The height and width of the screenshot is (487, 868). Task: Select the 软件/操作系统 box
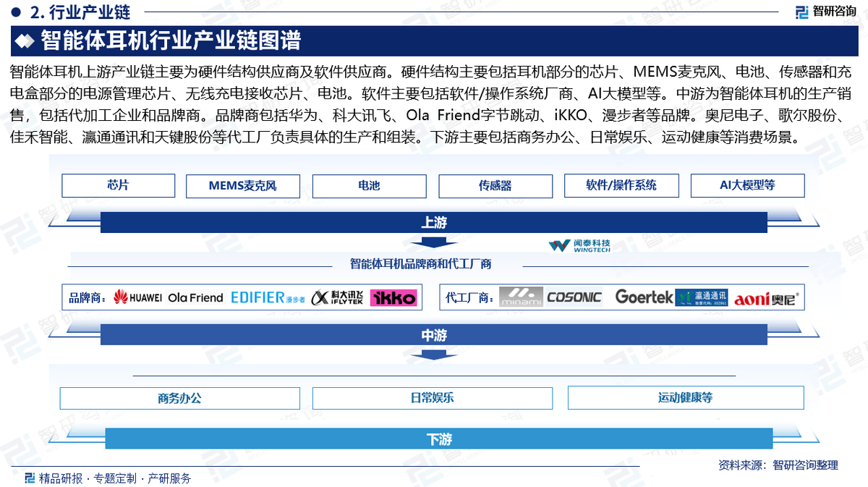pyautogui.click(x=621, y=185)
